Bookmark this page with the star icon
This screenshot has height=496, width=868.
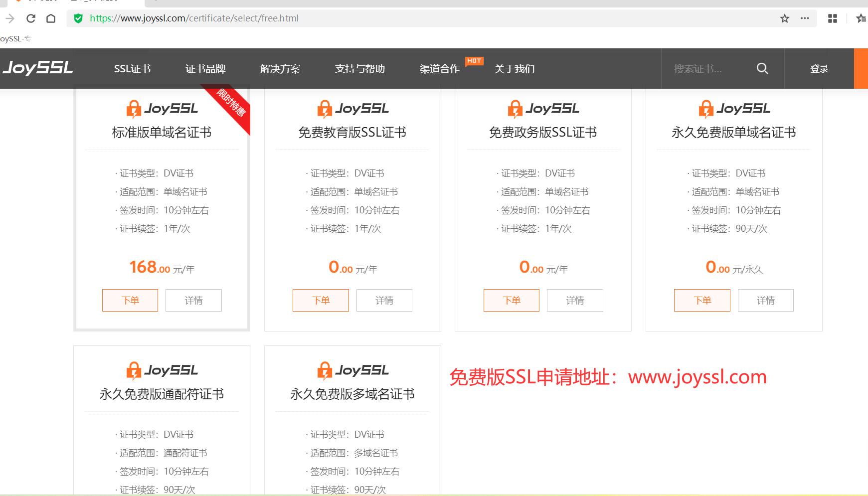pyautogui.click(x=785, y=18)
